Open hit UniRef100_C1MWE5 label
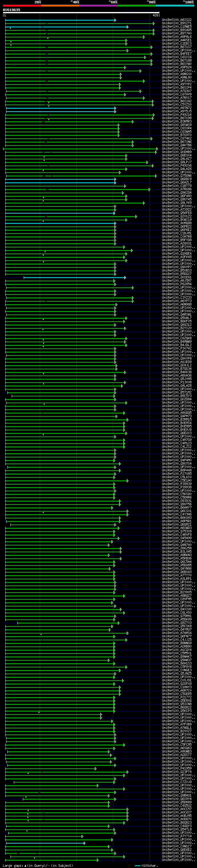197x868 pixels. (x=177, y=26)
